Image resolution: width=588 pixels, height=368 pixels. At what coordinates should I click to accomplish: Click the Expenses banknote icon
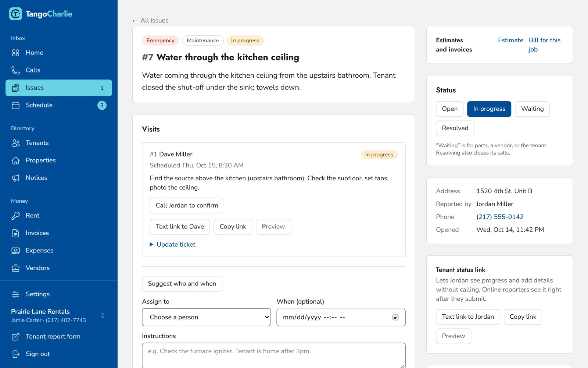coord(15,251)
